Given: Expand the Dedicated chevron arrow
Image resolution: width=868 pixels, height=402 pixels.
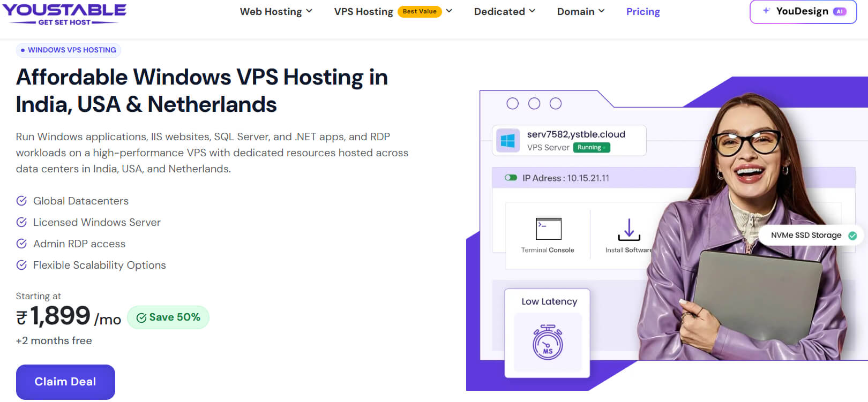Looking at the screenshot, I should coord(532,11).
